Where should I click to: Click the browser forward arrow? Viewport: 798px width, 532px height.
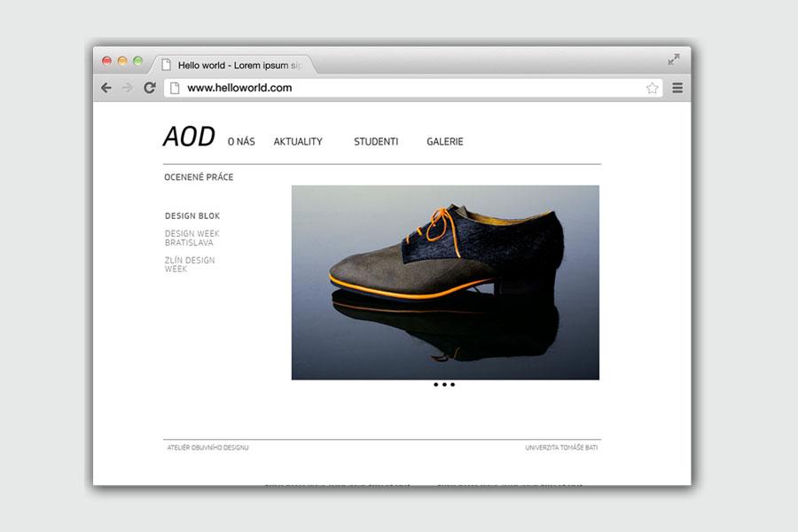coord(128,88)
